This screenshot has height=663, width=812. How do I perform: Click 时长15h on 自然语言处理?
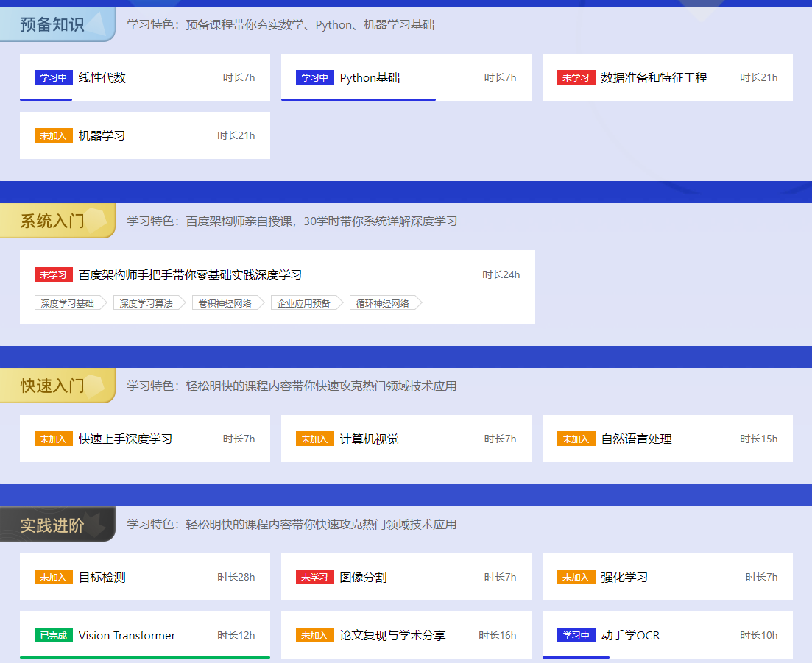click(759, 439)
